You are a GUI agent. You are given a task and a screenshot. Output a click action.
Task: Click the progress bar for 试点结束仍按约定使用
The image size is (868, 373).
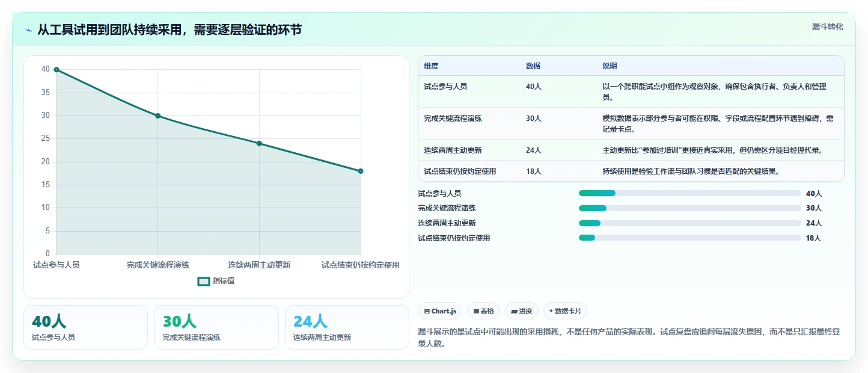pos(689,238)
